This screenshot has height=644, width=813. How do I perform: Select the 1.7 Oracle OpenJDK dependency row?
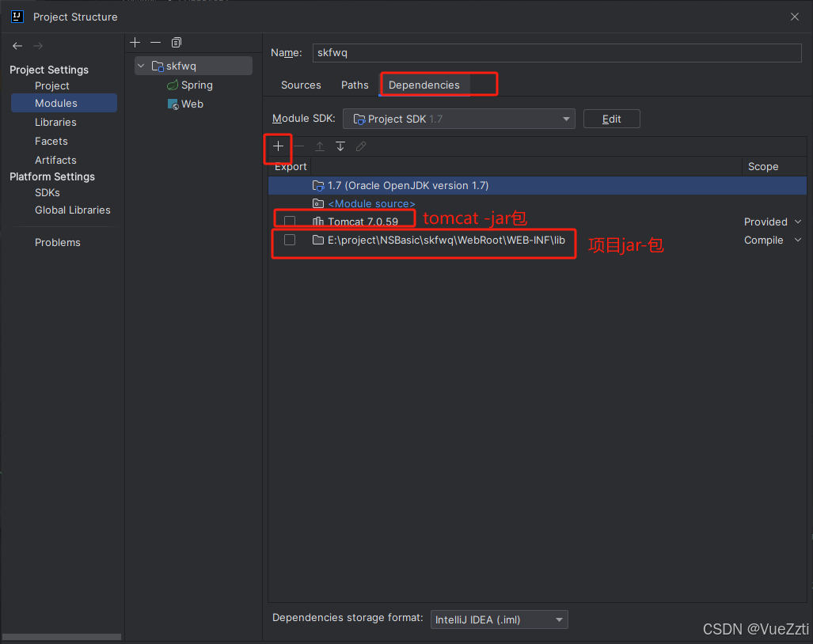click(538, 185)
